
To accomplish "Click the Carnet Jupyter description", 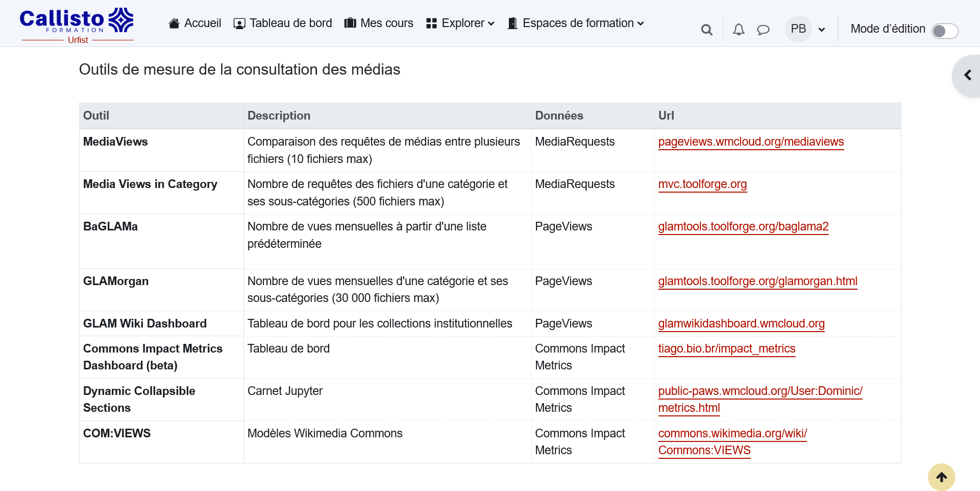I will pyautogui.click(x=285, y=391).
